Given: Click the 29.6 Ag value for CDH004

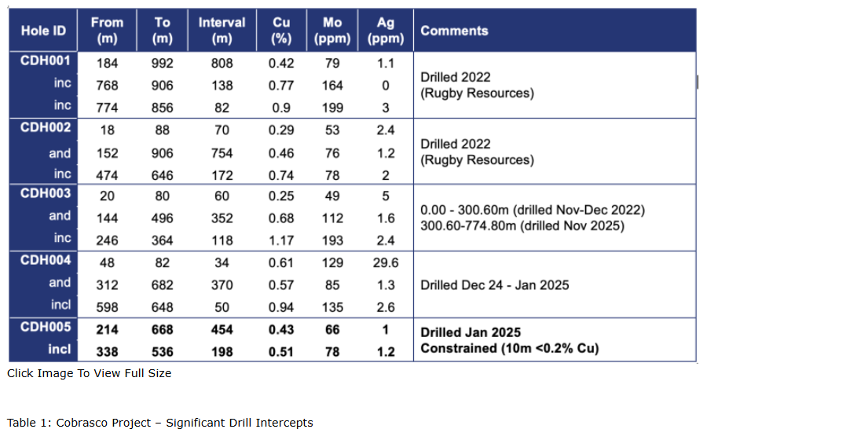Looking at the screenshot, I should pos(386,263).
